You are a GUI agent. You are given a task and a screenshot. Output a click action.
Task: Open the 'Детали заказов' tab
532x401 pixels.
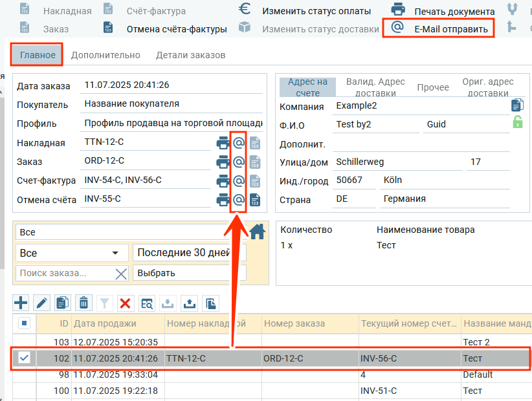tap(190, 55)
